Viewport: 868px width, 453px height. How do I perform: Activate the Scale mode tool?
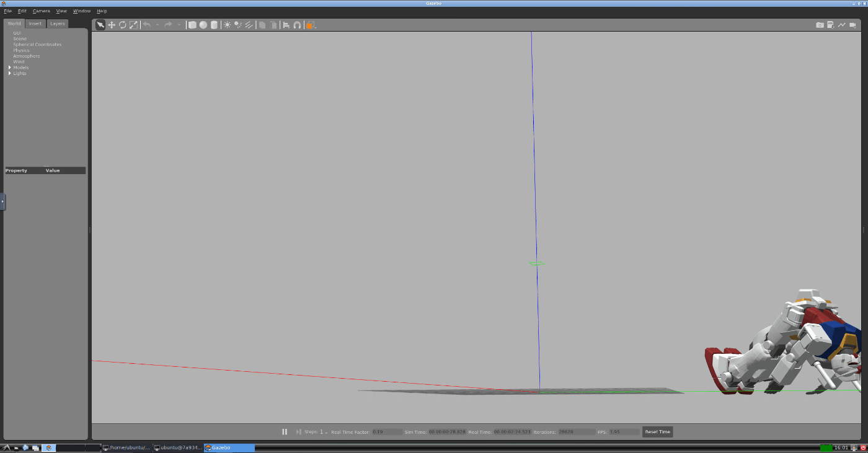pyautogui.click(x=133, y=25)
